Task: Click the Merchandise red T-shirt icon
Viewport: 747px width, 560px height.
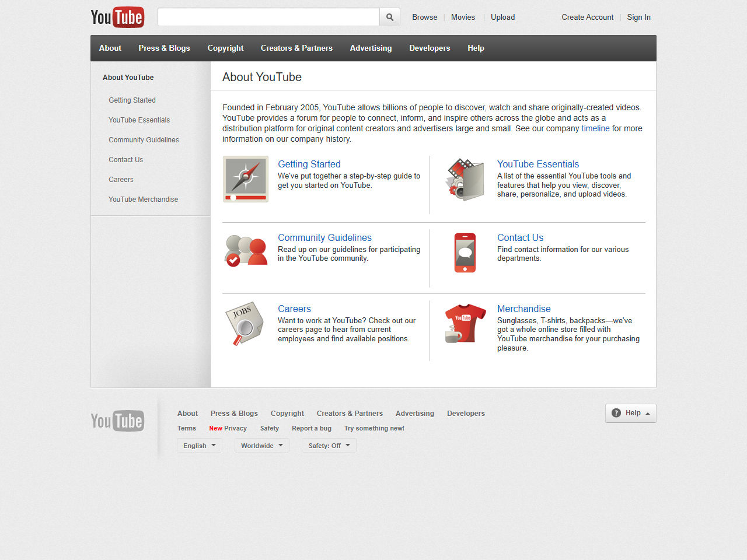Action: 465,323
